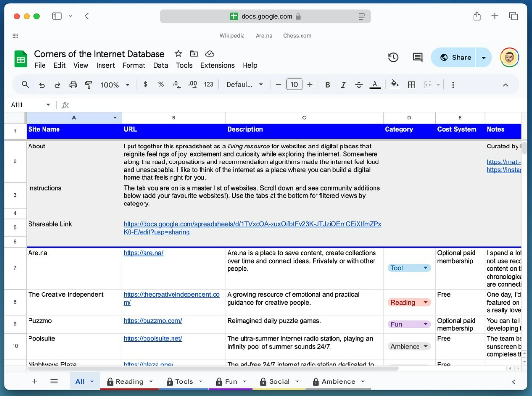
Task: Open the shareable docs.google.com spreadsheet link
Action: [x=252, y=228]
